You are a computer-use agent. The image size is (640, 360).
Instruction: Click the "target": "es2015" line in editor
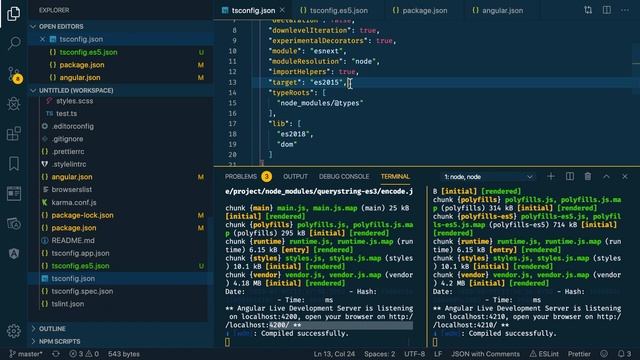[307, 82]
